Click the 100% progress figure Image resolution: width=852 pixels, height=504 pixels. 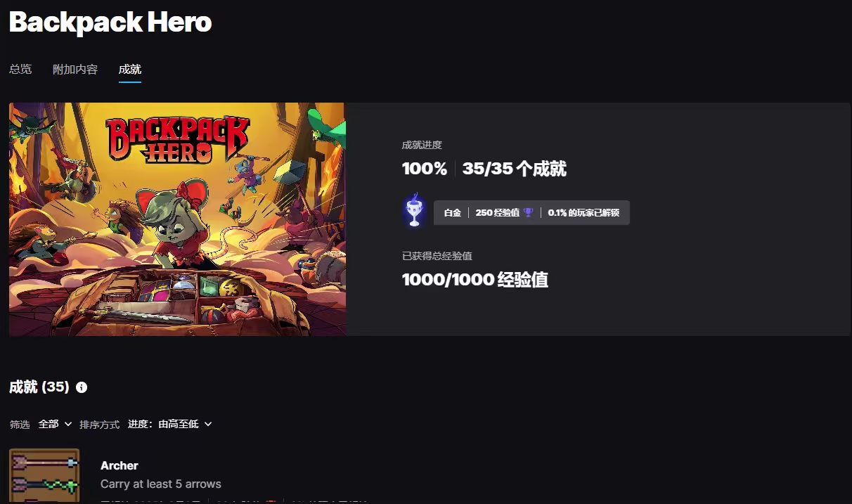425,169
